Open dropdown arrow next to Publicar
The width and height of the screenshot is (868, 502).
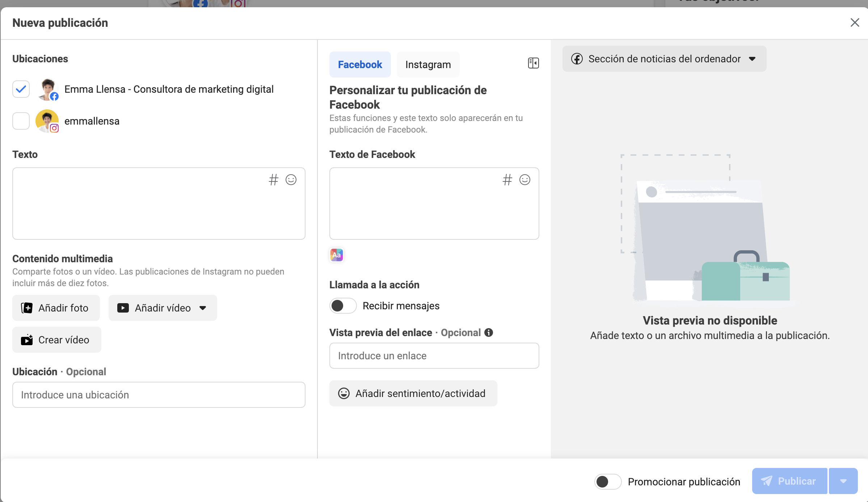[x=843, y=481]
